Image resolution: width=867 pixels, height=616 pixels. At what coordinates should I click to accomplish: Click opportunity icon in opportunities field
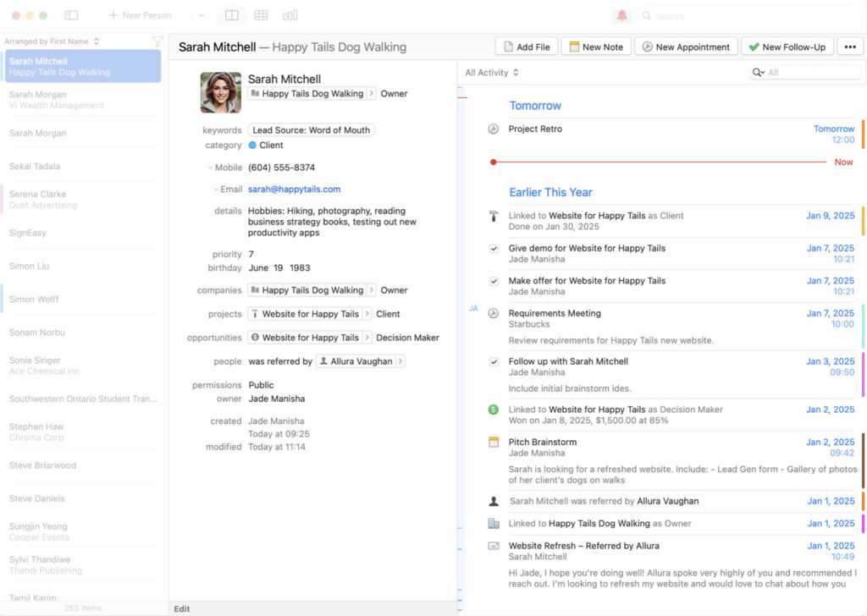(255, 338)
